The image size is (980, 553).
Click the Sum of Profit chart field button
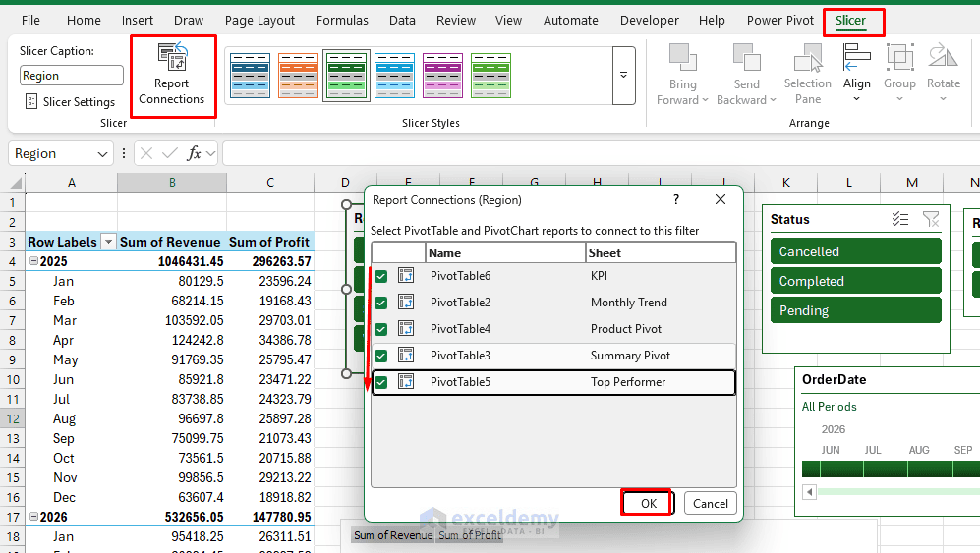pyautogui.click(x=470, y=535)
